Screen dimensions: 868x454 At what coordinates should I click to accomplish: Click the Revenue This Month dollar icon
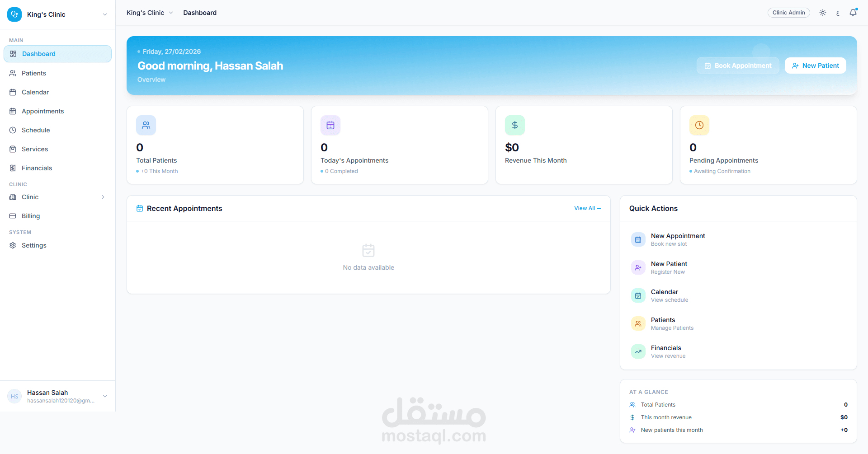[x=515, y=125]
